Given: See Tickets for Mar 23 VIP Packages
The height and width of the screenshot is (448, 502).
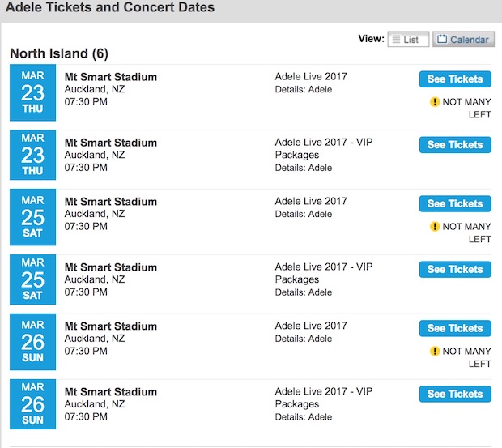Looking at the screenshot, I should click(455, 145).
